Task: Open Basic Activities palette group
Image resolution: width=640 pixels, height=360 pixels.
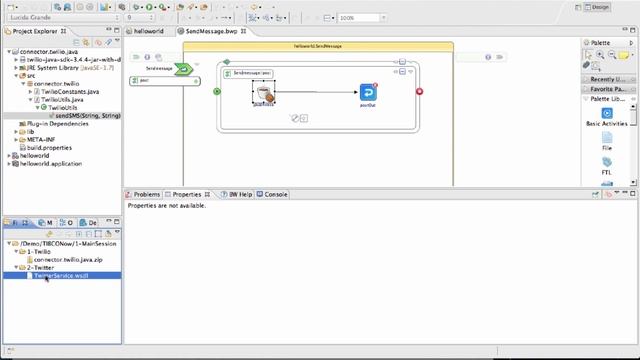Action: (607, 117)
